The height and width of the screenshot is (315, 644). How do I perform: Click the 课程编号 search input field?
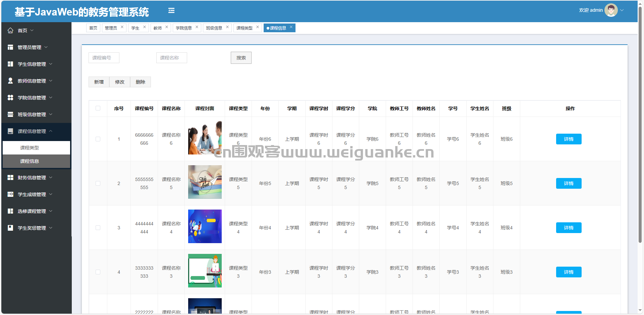coord(104,58)
